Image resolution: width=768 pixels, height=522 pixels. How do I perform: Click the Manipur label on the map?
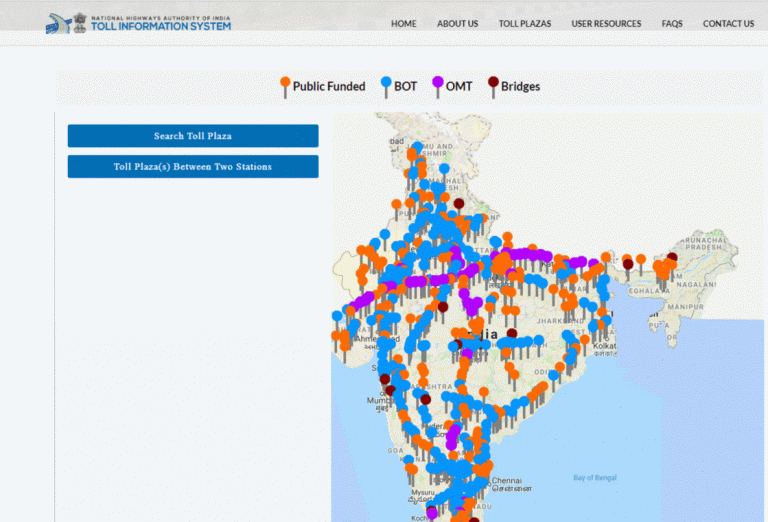pos(685,307)
